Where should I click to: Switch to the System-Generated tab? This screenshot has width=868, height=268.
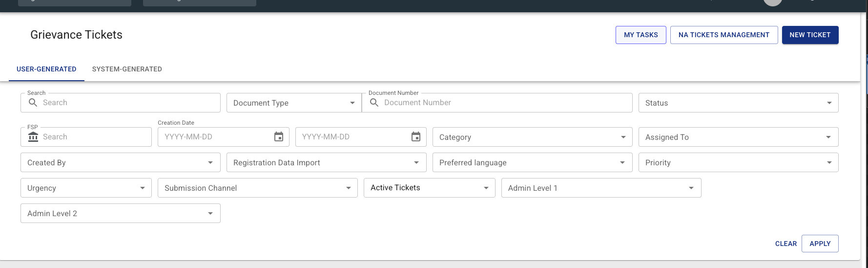click(127, 69)
